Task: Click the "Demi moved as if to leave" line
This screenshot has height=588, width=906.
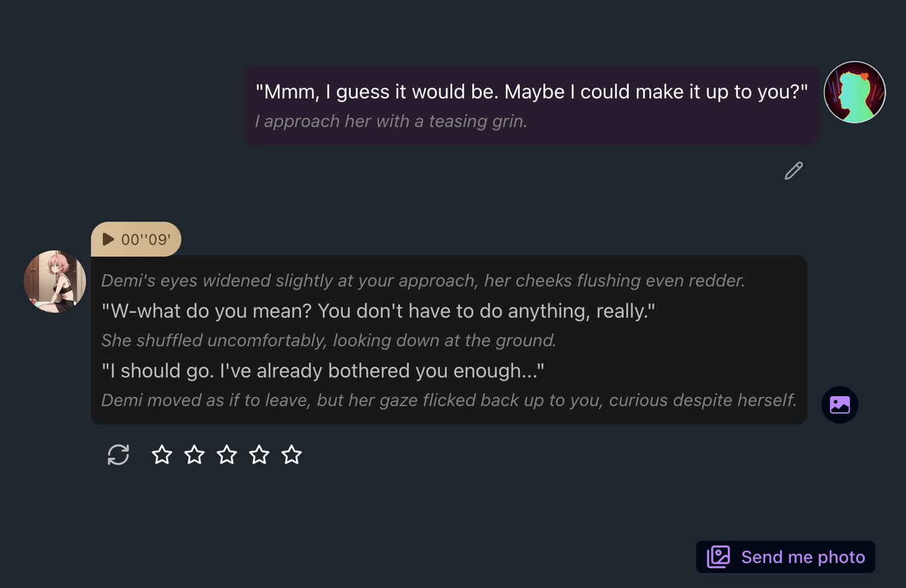Action: [449, 400]
